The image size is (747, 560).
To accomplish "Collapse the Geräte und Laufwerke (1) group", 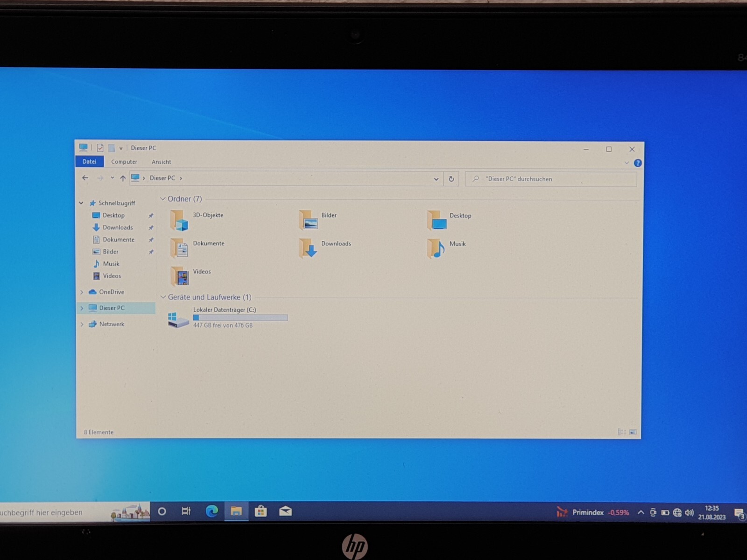I will (x=163, y=297).
